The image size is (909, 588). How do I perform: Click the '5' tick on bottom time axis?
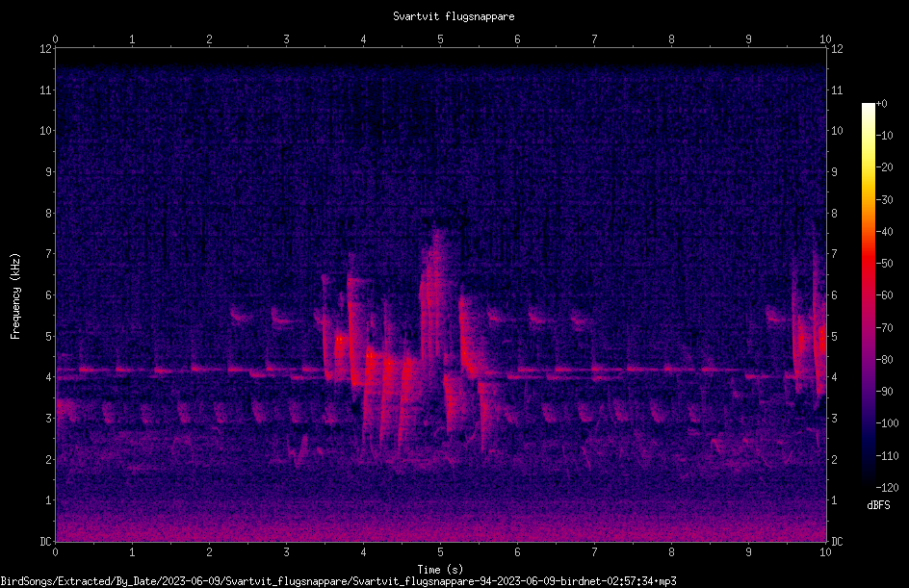point(441,552)
